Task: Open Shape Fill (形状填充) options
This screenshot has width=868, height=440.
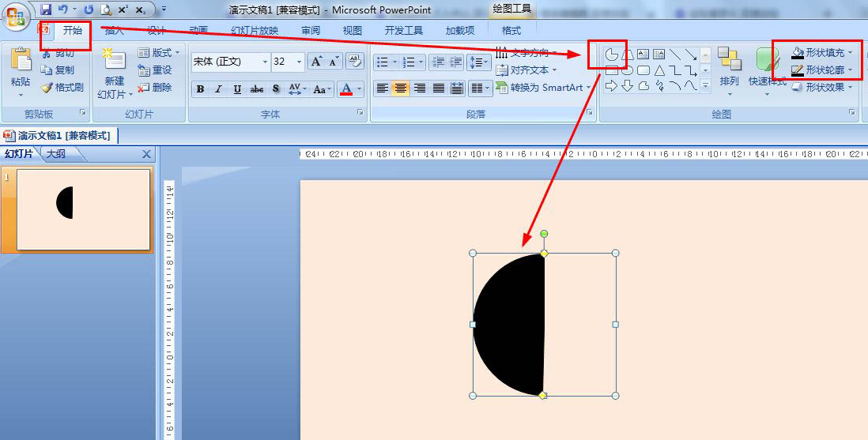Action: (x=821, y=53)
